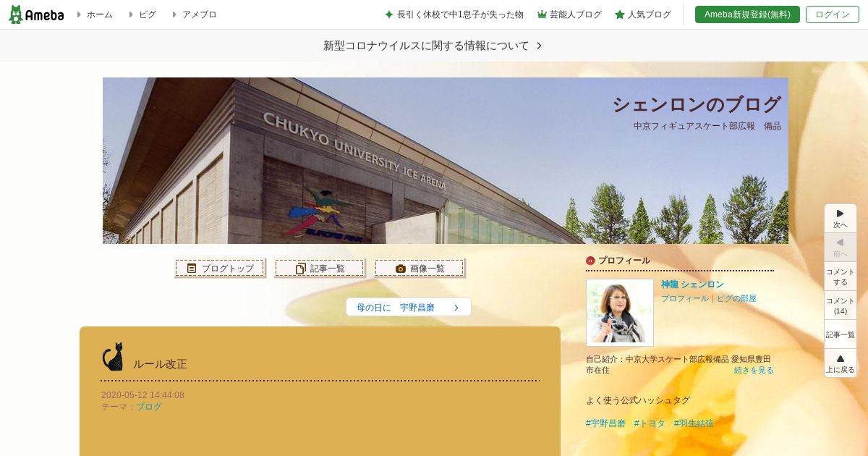Click コメントする side button
The image size is (868, 456).
coord(841,276)
